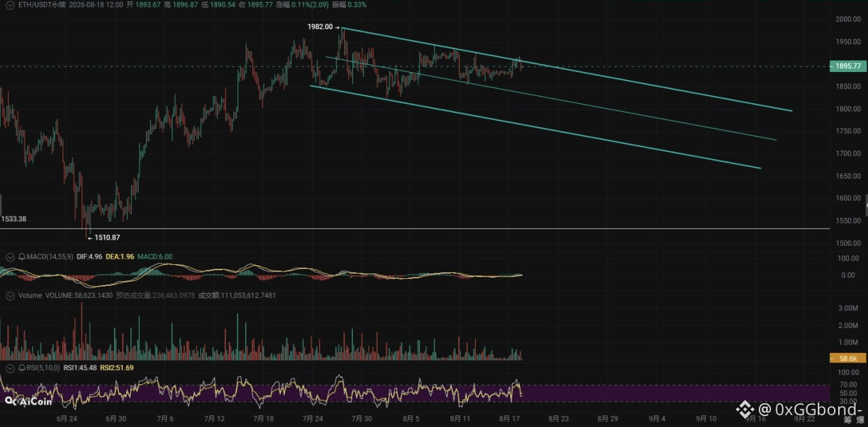Collapse the ETH/USDT main chart legend chevron

(x=10, y=4)
